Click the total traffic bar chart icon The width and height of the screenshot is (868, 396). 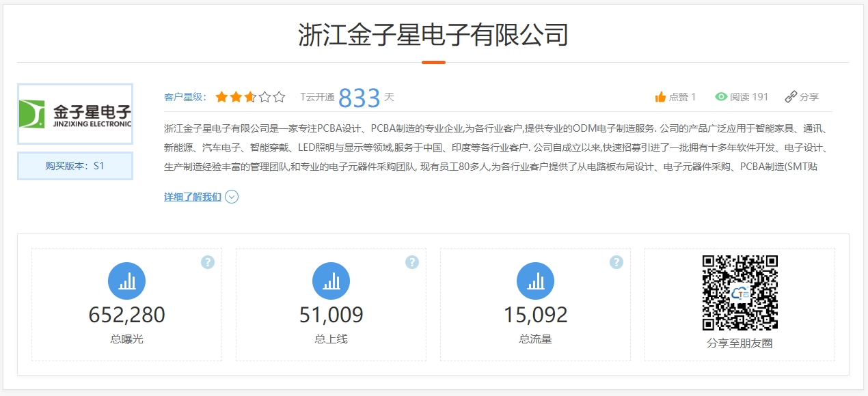[x=535, y=281]
